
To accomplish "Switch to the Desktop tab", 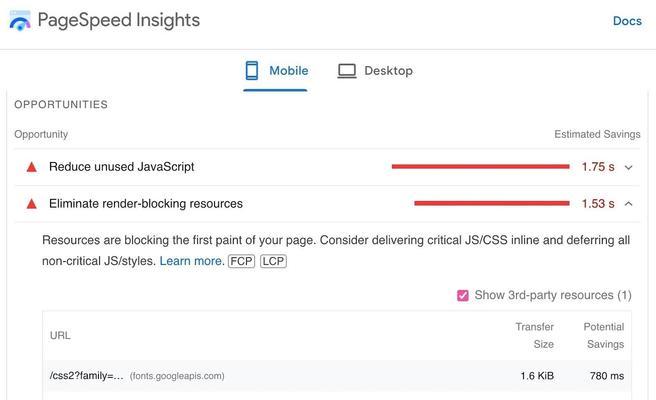I will point(375,71).
